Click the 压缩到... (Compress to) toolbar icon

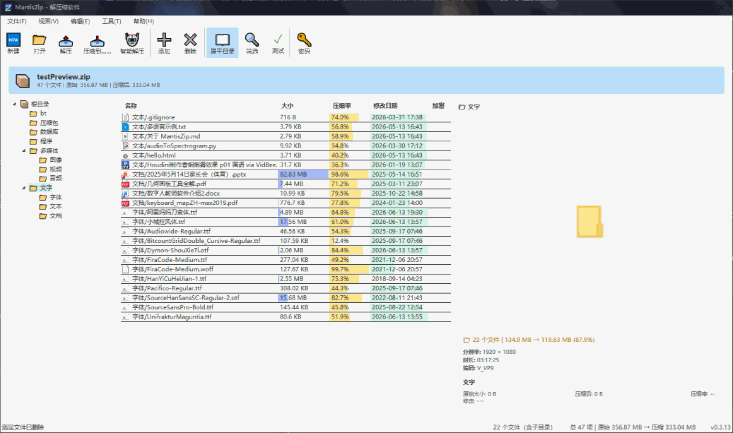(97, 41)
